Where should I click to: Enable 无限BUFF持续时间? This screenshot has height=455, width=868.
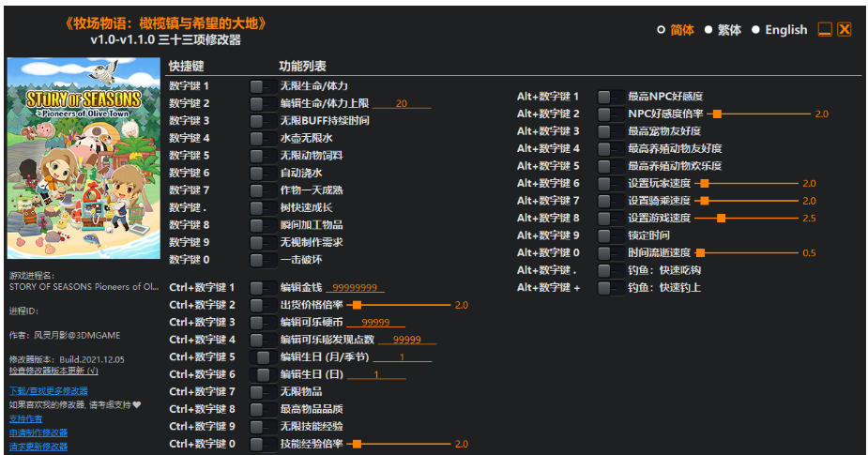click(262, 121)
